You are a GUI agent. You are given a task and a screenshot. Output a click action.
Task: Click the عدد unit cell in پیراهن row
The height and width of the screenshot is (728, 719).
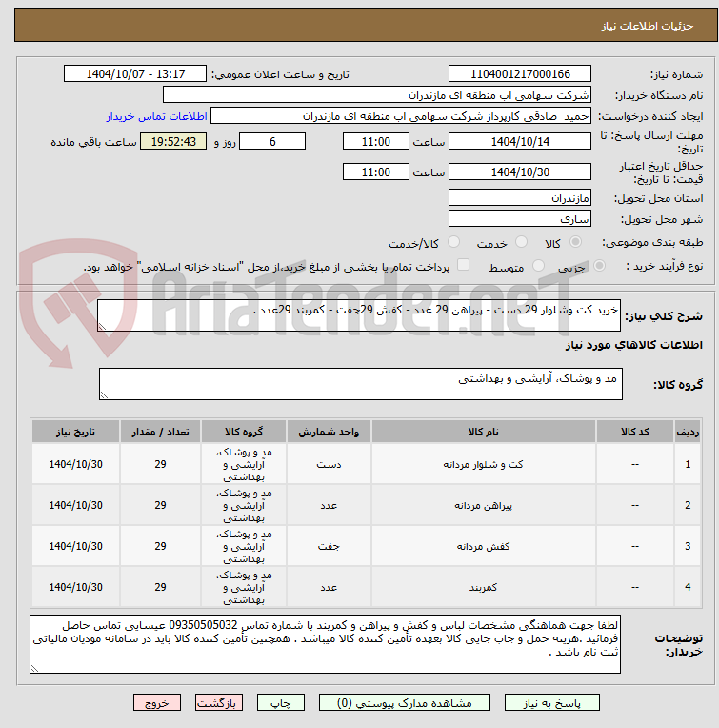(329, 505)
